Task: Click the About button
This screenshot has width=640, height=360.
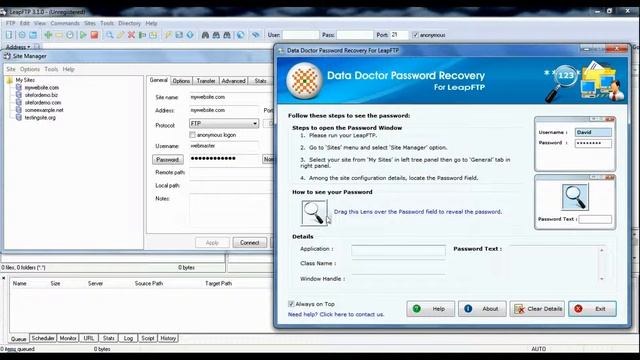Action: 482,309
